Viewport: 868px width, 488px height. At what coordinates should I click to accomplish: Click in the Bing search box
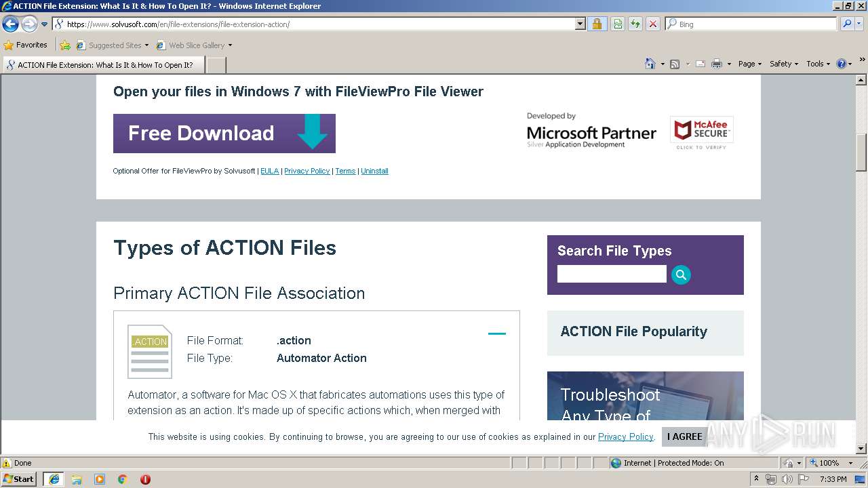click(x=751, y=24)
